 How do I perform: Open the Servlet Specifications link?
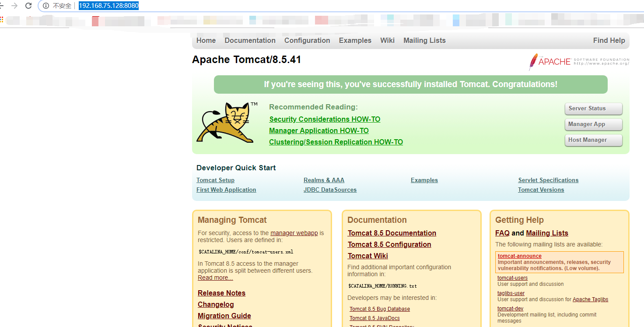548,180
